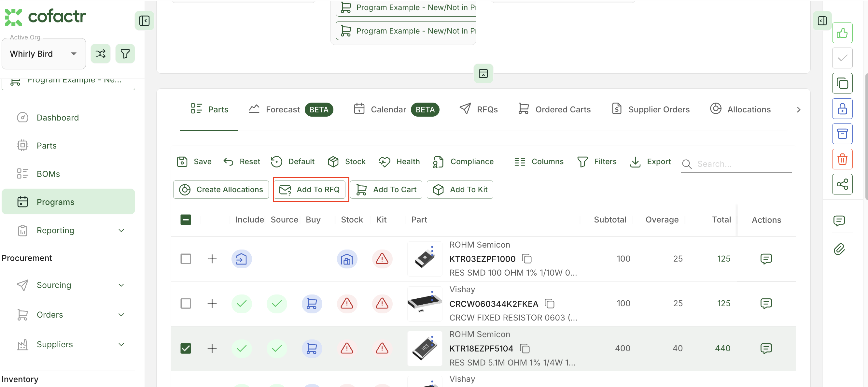The height and width of the screenshot is (387, 868).
Task: Expand the KTR03EZPF1000 row with plus
Action: point(212,259)
